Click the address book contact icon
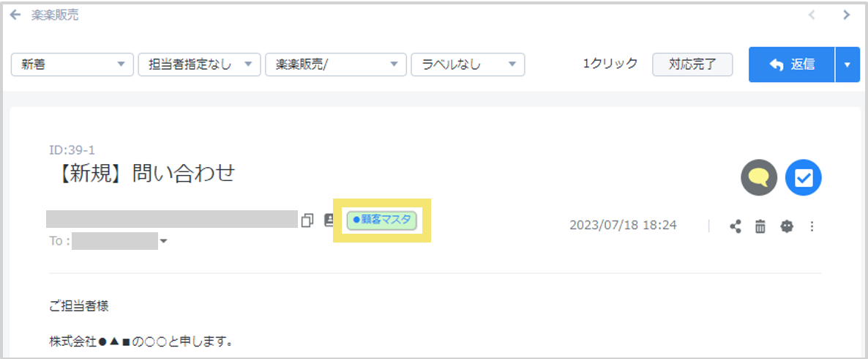Image resolution: width=868 pixels, height=359 pixels. [x=329, y=220]
